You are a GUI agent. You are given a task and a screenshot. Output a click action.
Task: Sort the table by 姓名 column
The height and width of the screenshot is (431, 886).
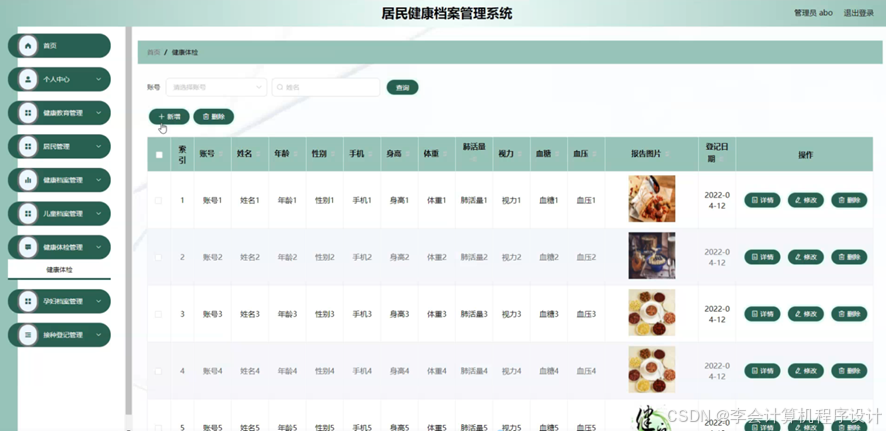pyautogui.click(x=258, y=154)
